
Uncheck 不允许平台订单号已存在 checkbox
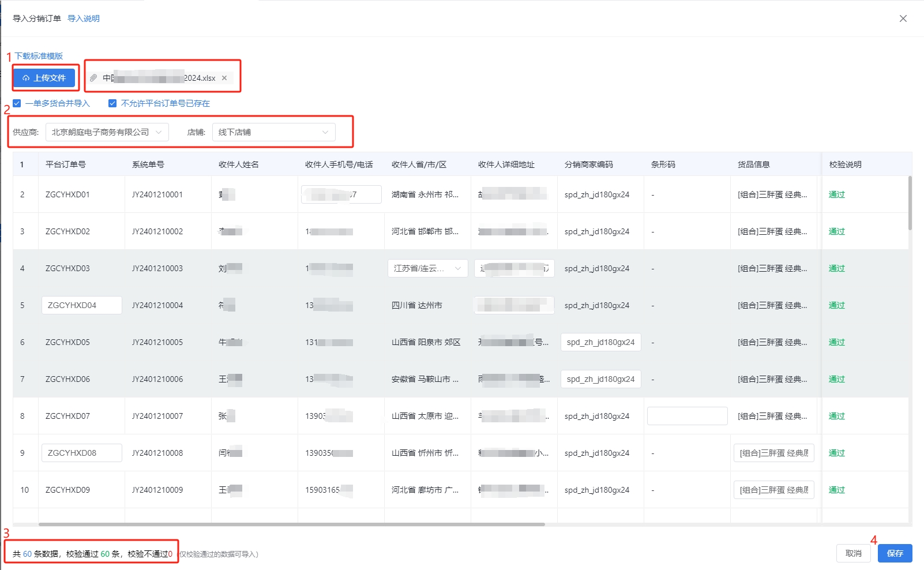click(112, 103)
